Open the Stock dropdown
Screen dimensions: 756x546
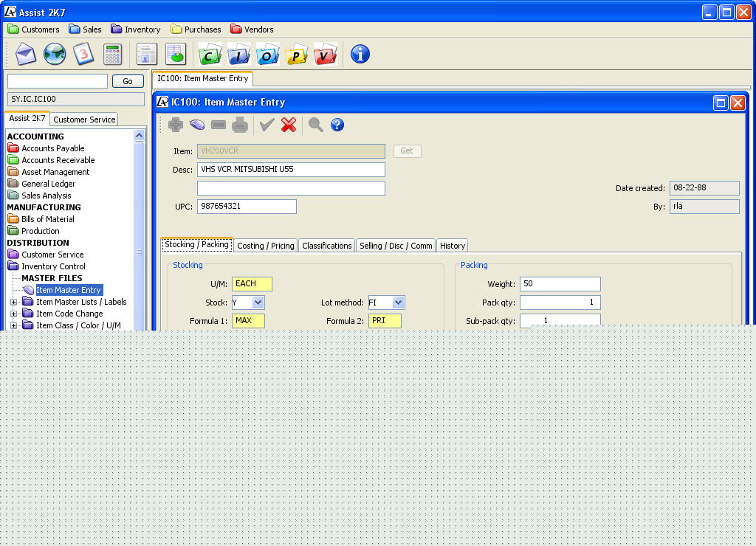pos(258,303)
